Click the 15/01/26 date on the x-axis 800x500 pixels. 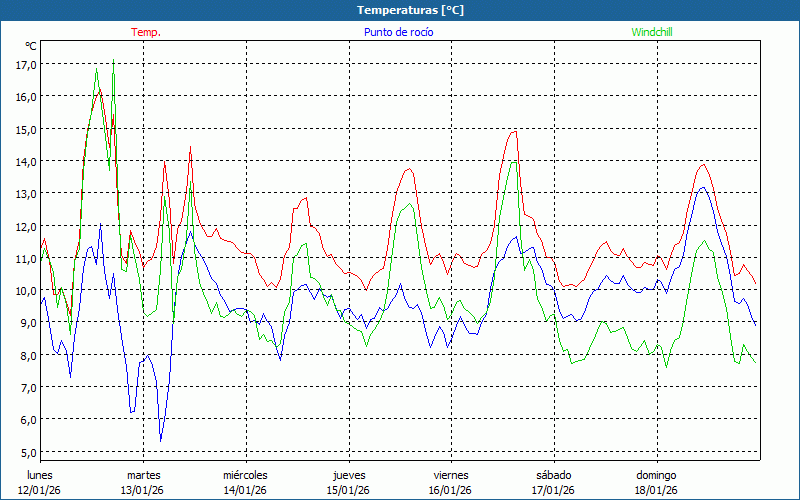point(348,490)
